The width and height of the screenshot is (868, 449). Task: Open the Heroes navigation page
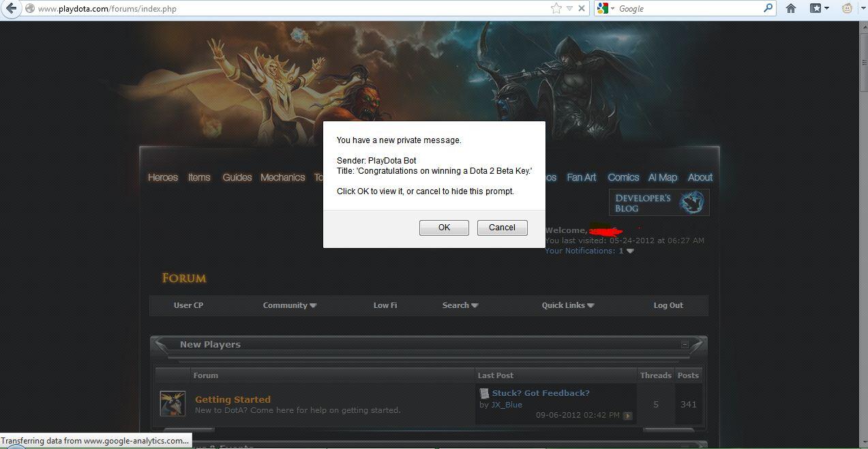pos(163,177)
